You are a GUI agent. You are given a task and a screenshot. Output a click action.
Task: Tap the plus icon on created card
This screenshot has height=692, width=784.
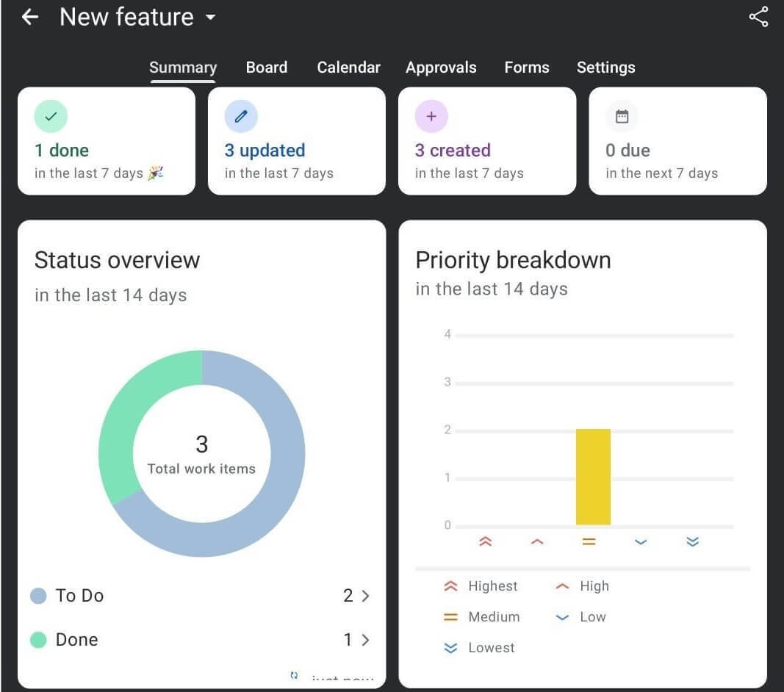pyautogui.click(x=431, y=116)
